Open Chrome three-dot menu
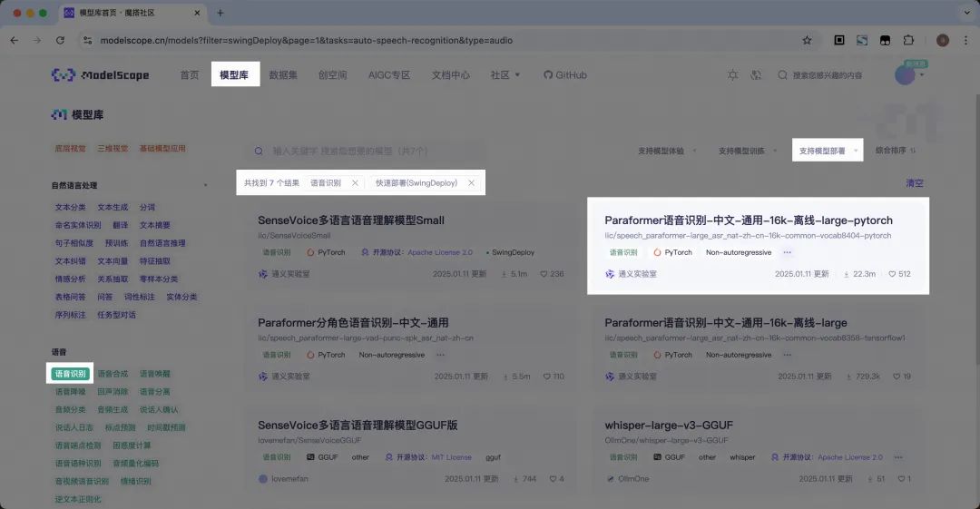The width and height of the screenshot is (980, 509). [x=965, y=40]
